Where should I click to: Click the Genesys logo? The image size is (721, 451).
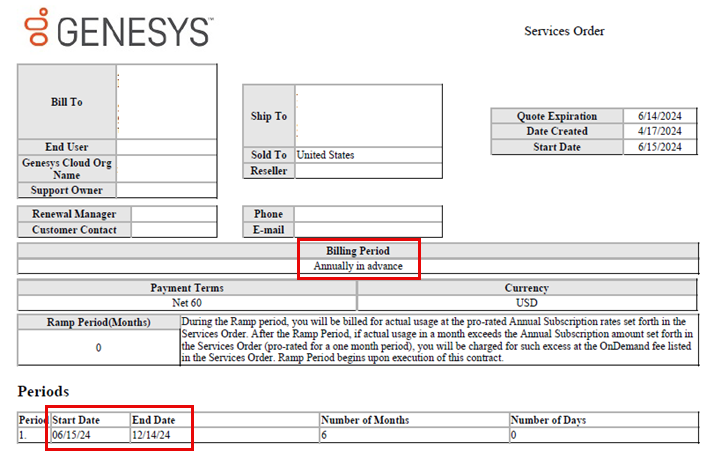tap(118, 30)
